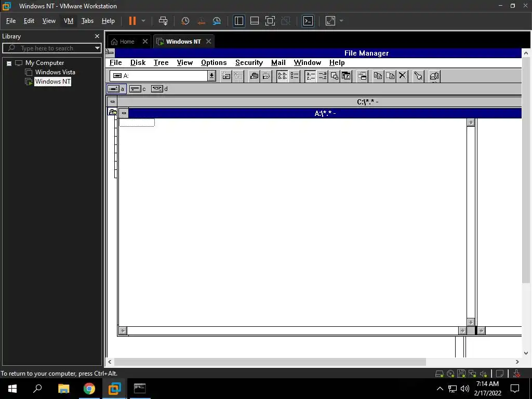Click A:\*.* horizontal scrollbar left arrow

click(x=123, y=330)
